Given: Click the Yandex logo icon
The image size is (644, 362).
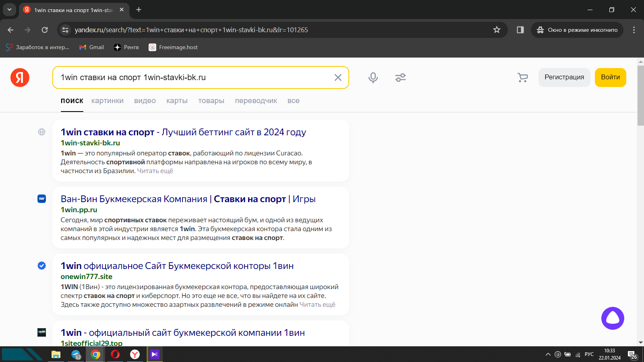Looking at the screenshot, I should pyautogui.click(x=20, y=77).
